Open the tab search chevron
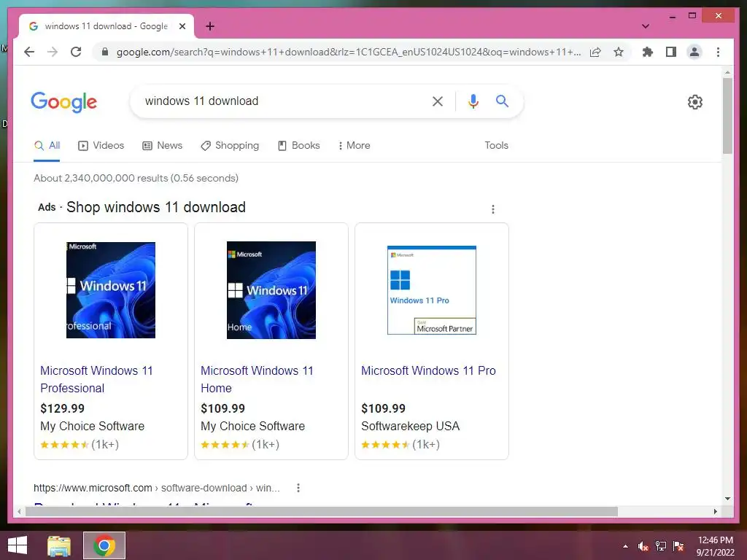Viewport: 747px width, 560px height. pyautogui.click(x=645, y=26)
